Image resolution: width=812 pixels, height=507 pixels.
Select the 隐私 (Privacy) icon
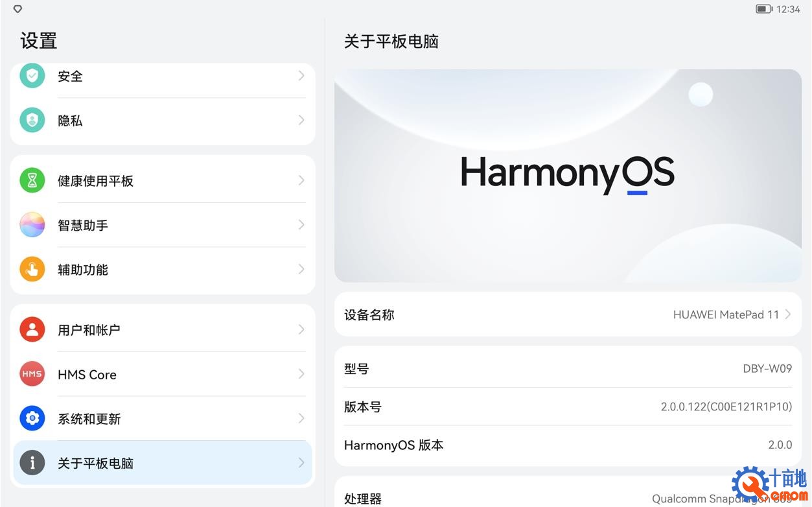pos(32,120)
